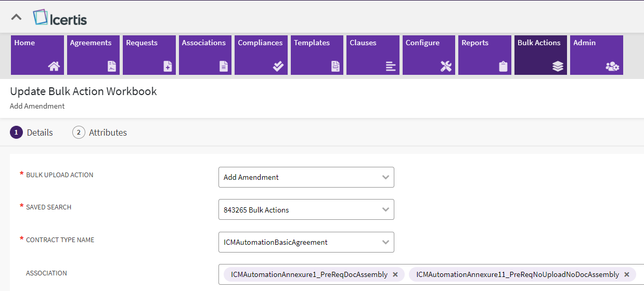Screen dimensions: 644x291
Task: Click the Reports clipboard icon
Action: (x=503, y=66)
